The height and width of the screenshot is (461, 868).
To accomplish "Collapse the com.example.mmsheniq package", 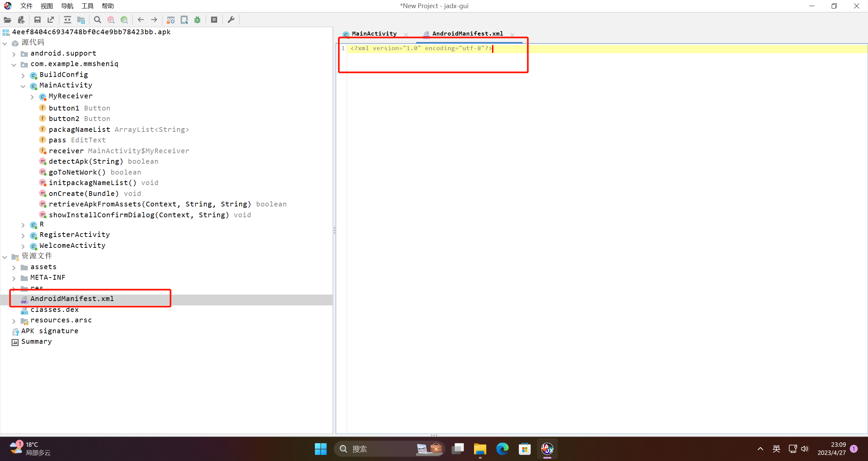I will click(14, 64).
